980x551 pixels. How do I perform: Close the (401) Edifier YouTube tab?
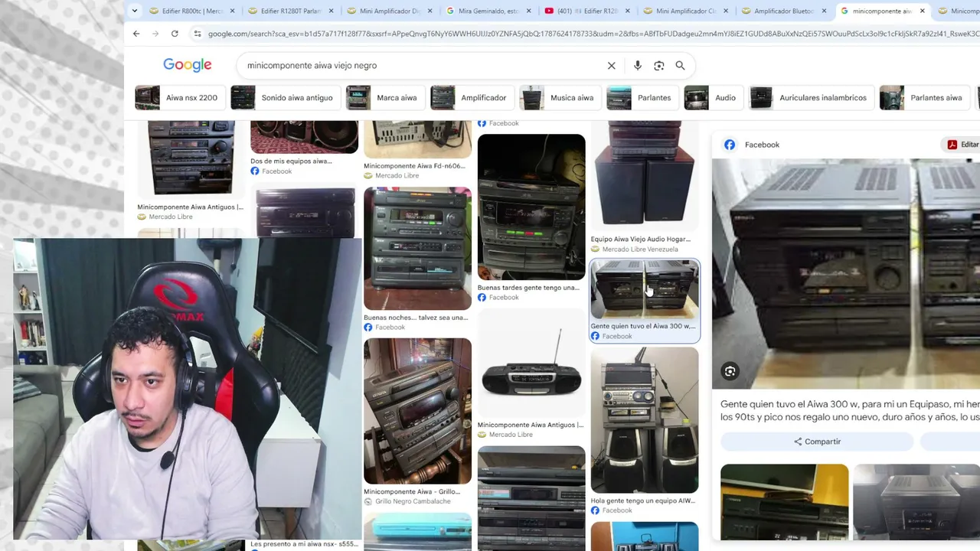point(627,11)
